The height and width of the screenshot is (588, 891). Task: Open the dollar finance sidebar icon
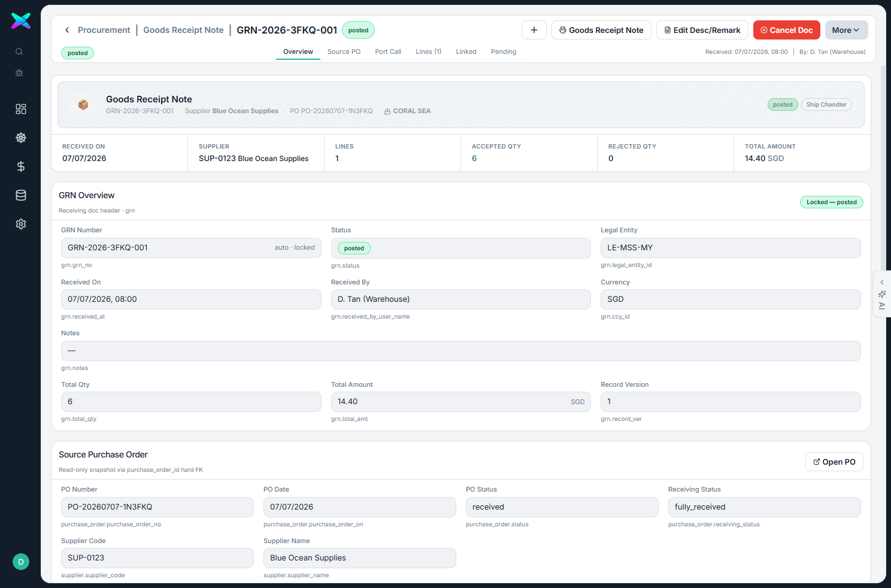tap(21, 166)
